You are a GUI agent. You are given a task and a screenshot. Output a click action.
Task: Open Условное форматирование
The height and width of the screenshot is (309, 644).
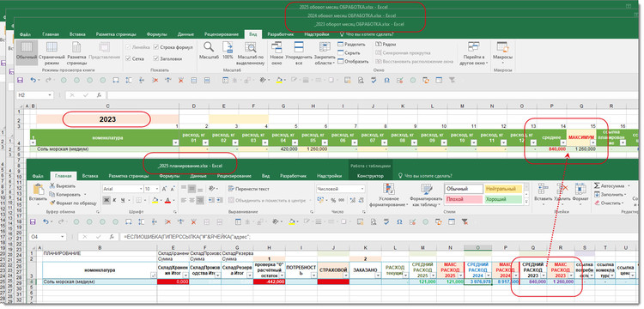[x=388, y=195]
